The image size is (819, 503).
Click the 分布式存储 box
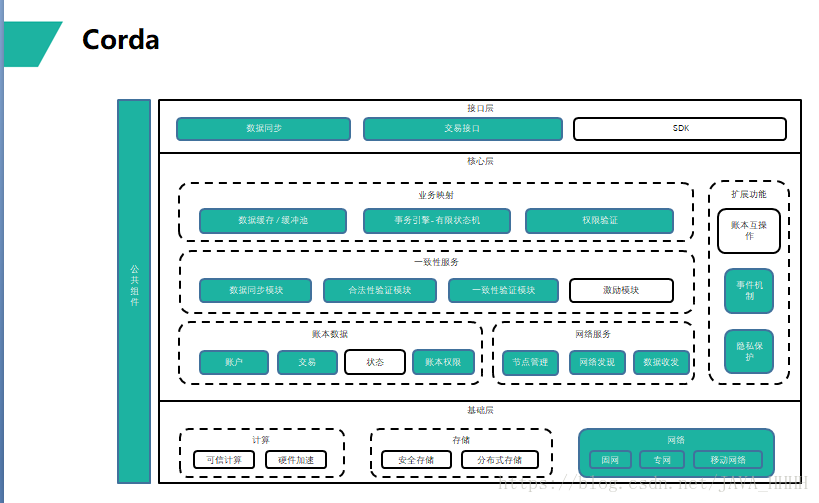click(x=500, y=460)
